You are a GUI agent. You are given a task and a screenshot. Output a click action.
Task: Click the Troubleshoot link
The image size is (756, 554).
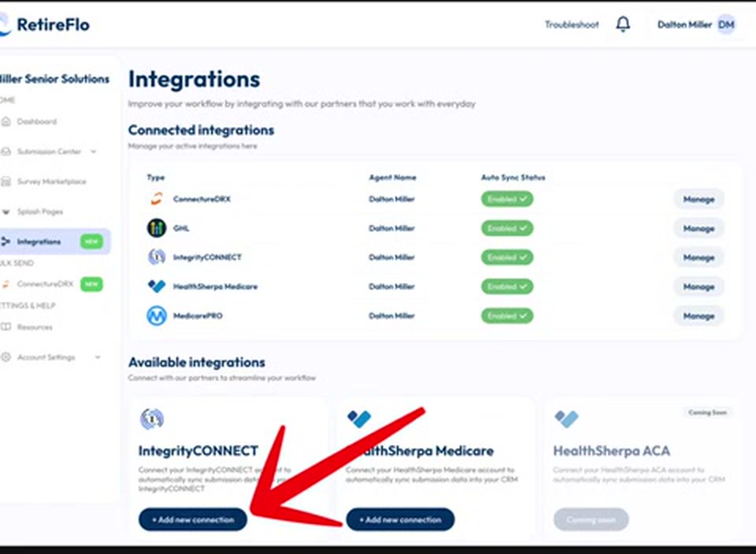pyautogui.click(x=572, y=24)
